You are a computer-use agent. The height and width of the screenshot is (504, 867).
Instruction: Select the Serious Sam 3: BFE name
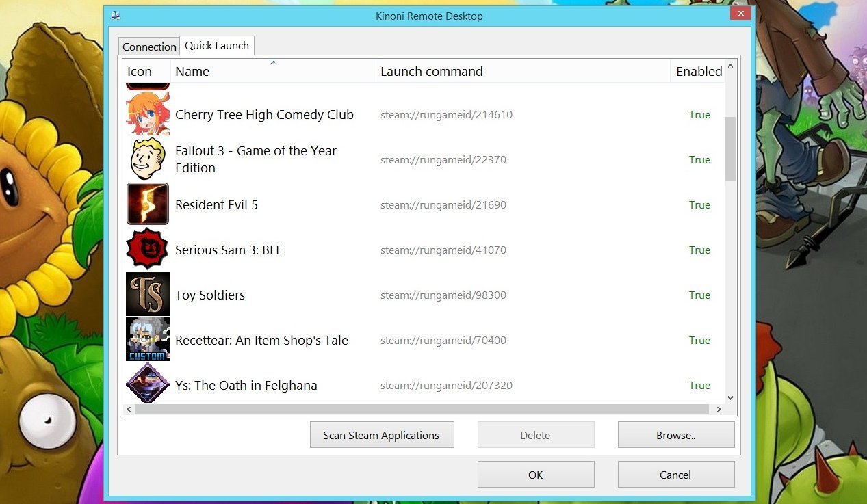coord(229,250)
